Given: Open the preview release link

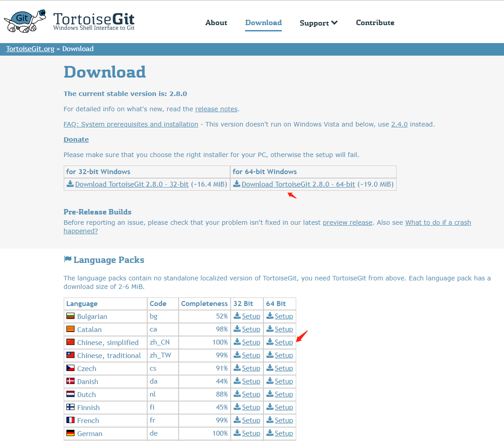Looking at the screenshot, I should 347,222.
